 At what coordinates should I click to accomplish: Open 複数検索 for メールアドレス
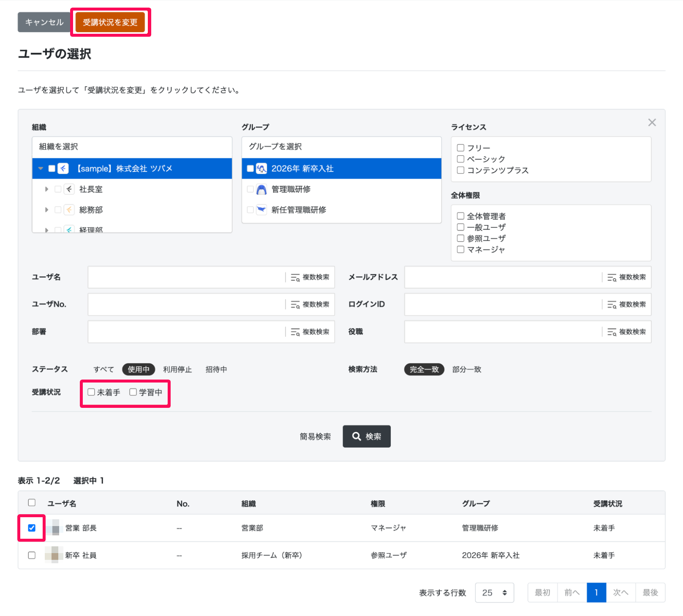pos(627,277)
